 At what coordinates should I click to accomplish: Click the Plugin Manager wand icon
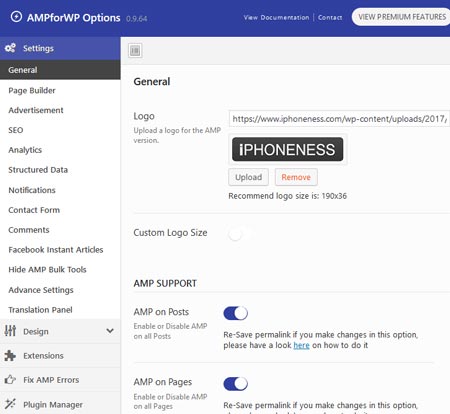(x=10, y=404)
